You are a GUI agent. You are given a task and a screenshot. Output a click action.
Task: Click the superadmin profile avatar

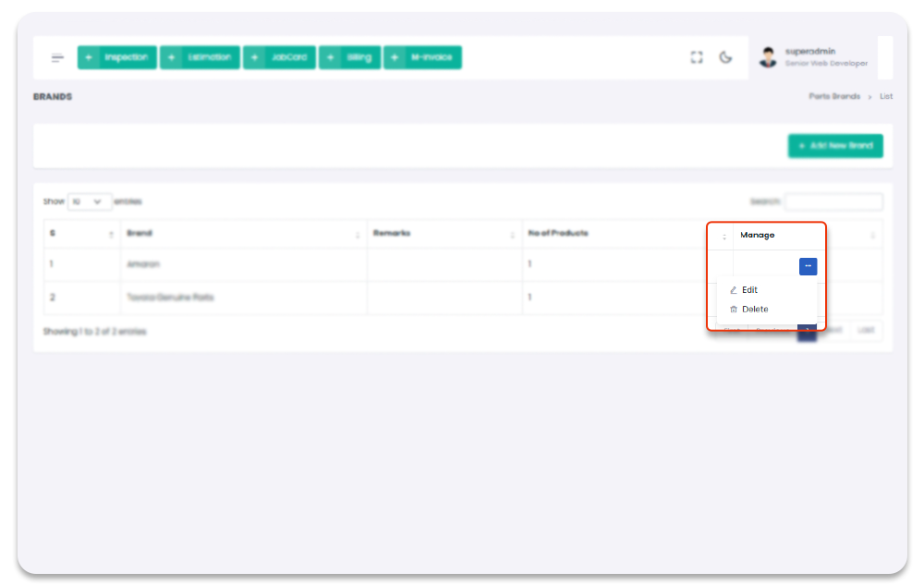[x=768, y=57]
